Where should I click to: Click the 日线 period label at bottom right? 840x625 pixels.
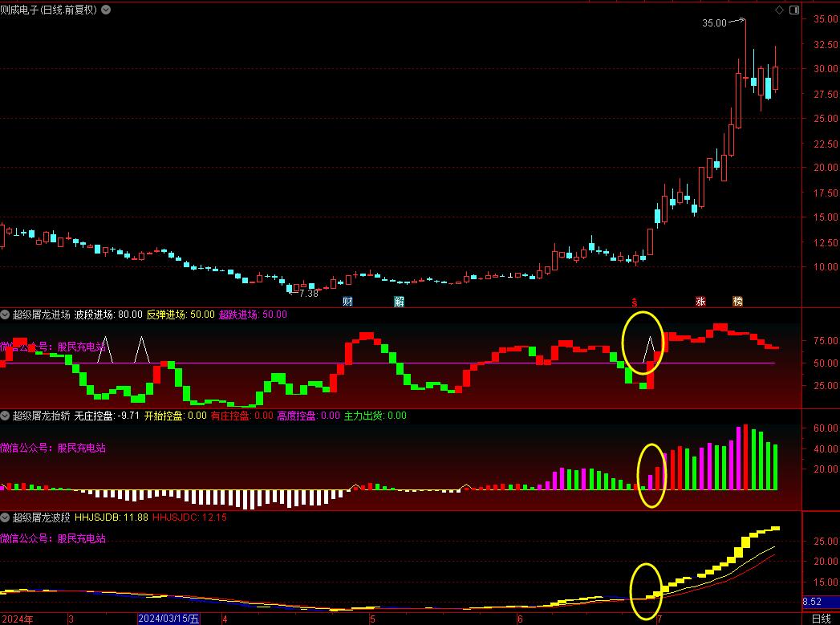[821, 619]
